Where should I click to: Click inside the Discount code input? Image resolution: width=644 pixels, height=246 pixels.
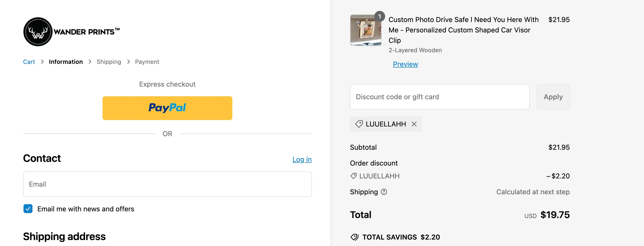pyautogui.click(x=440, y=97)
